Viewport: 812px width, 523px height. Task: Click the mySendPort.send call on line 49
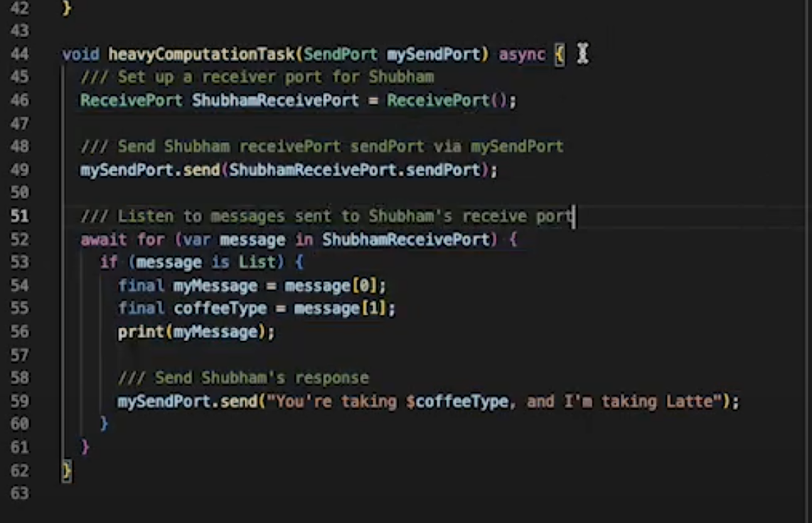click(149, 171)
